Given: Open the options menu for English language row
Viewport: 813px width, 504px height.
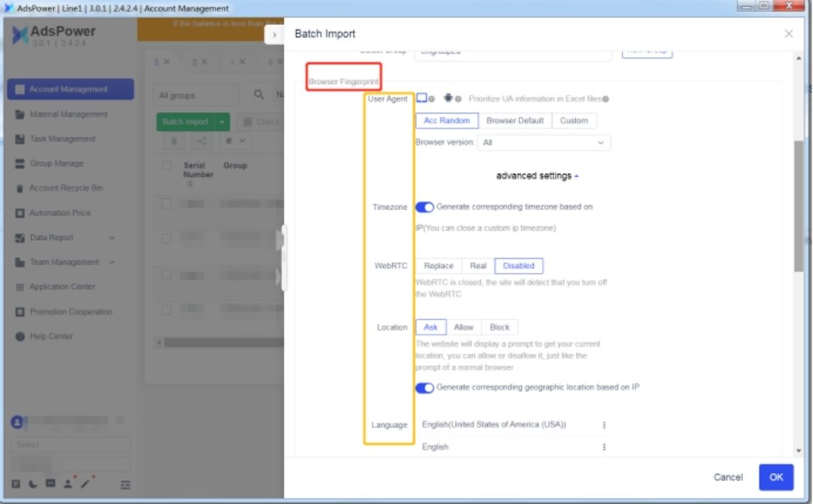Looking at the screenshot, I should click(x=604, y=447).
